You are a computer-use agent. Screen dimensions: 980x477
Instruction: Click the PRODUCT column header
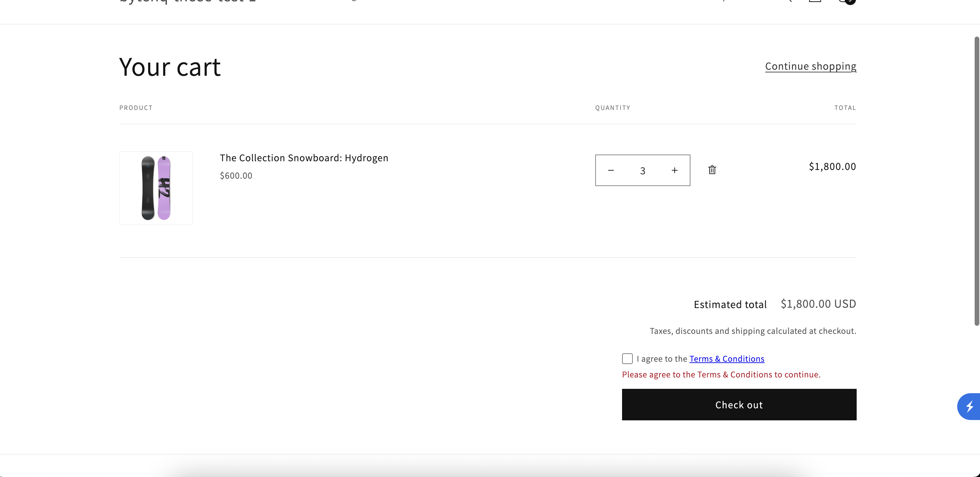click(136, 108)
